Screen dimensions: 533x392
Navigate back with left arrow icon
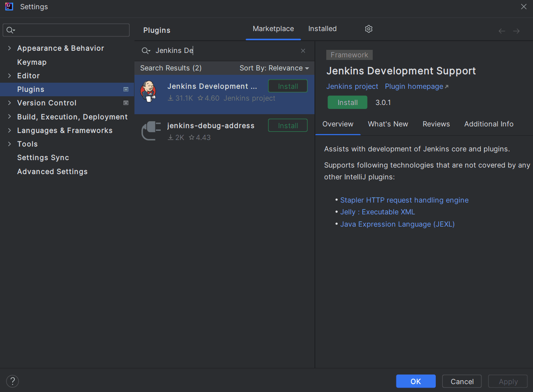[x=502, y=31]
